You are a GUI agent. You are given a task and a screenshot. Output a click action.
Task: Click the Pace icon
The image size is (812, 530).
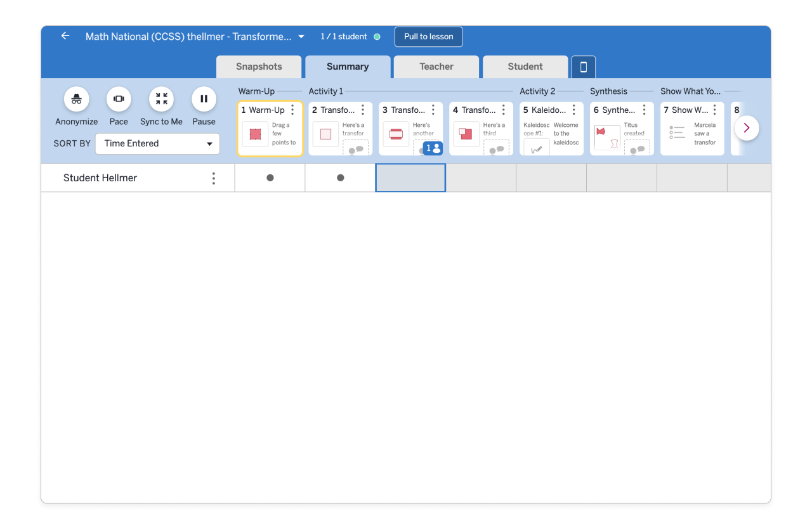(119, 100)
